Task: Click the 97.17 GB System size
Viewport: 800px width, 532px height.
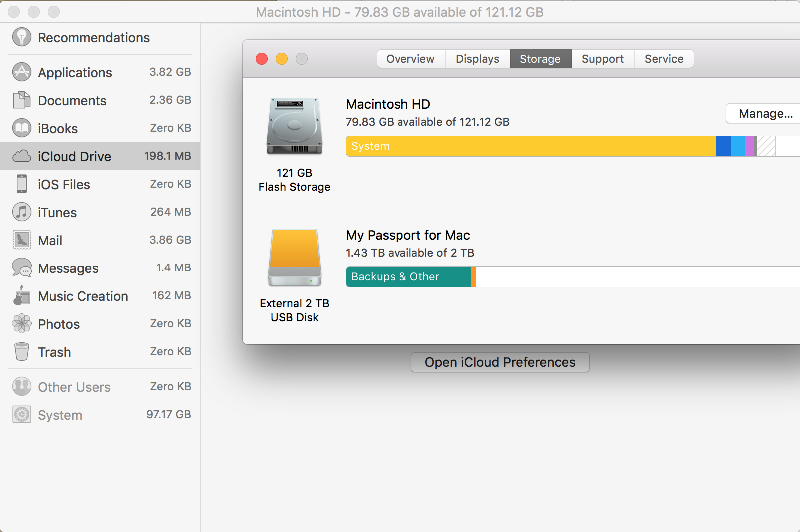Action: point(169,414)
